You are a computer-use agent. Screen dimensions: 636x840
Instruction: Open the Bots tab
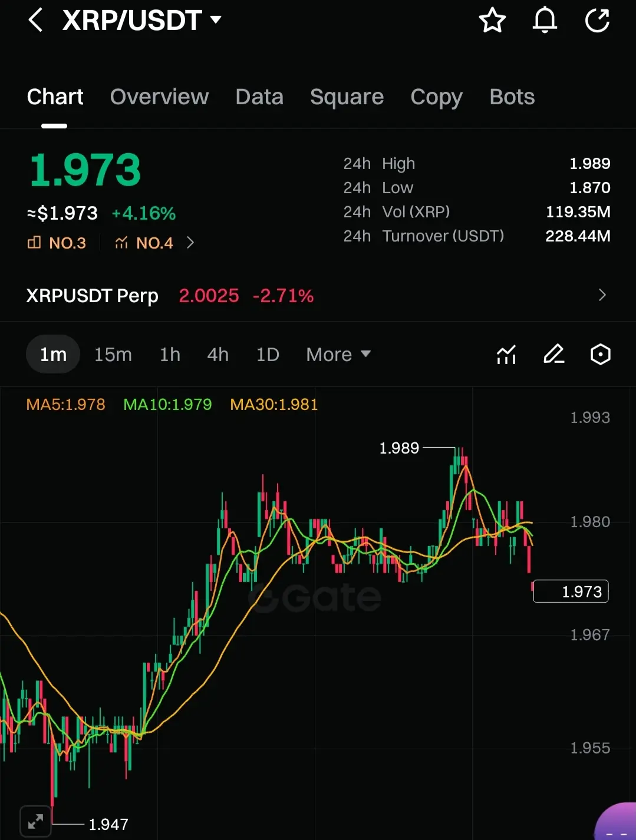point(512,97)
